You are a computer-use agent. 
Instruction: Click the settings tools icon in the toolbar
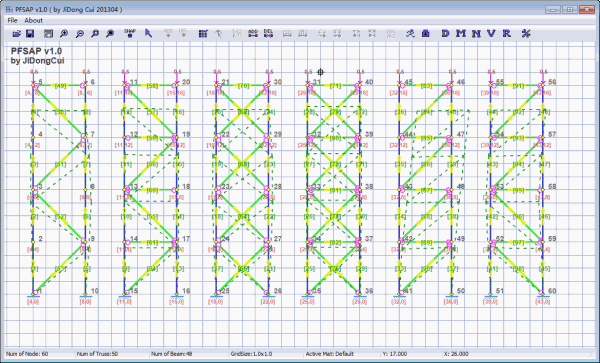(x=526, y=34)
